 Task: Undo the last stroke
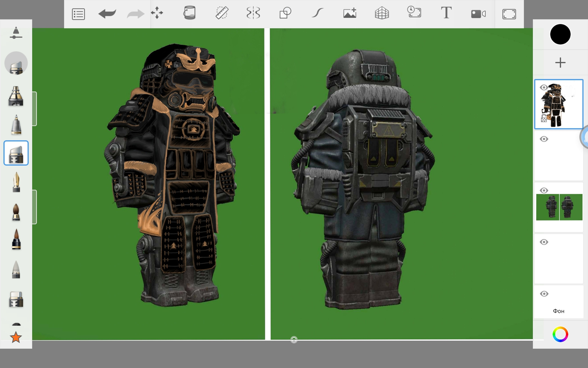pos(107,14)
